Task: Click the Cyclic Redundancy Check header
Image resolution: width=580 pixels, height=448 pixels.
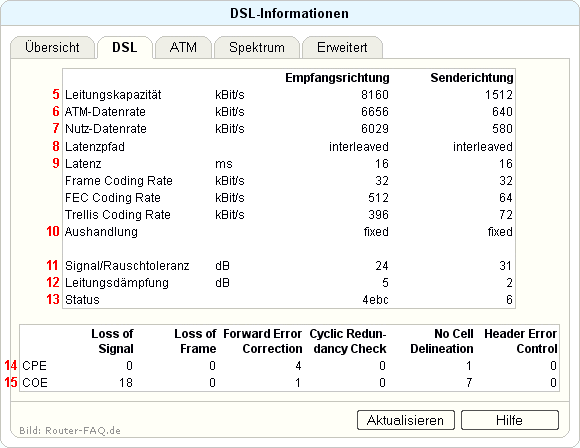Action: pyautogui.click(x=348, y=341)
